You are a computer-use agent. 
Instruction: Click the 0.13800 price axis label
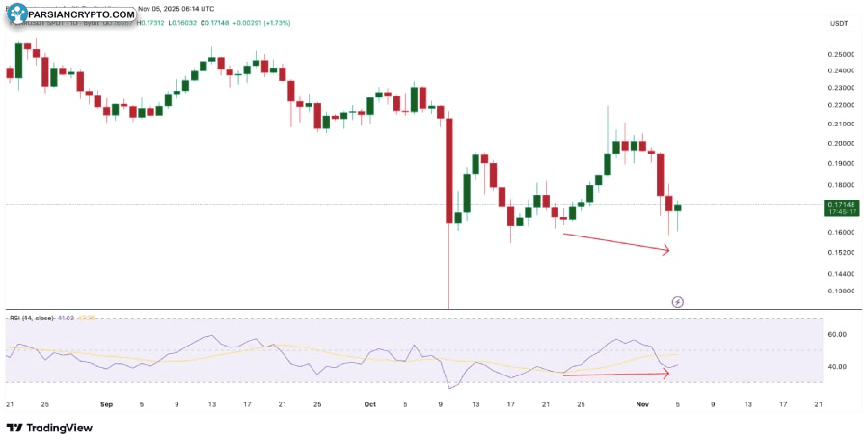coord(839,291)
